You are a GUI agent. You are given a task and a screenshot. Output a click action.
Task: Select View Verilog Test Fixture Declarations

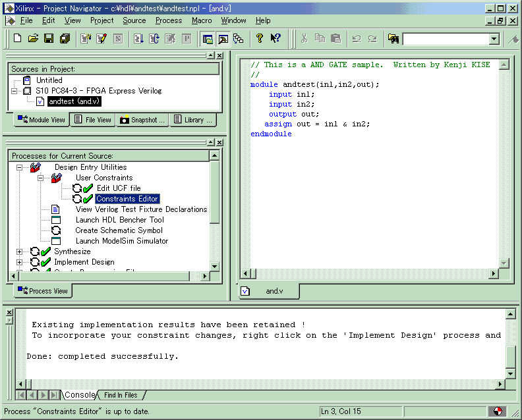click(x=141, y=209)
